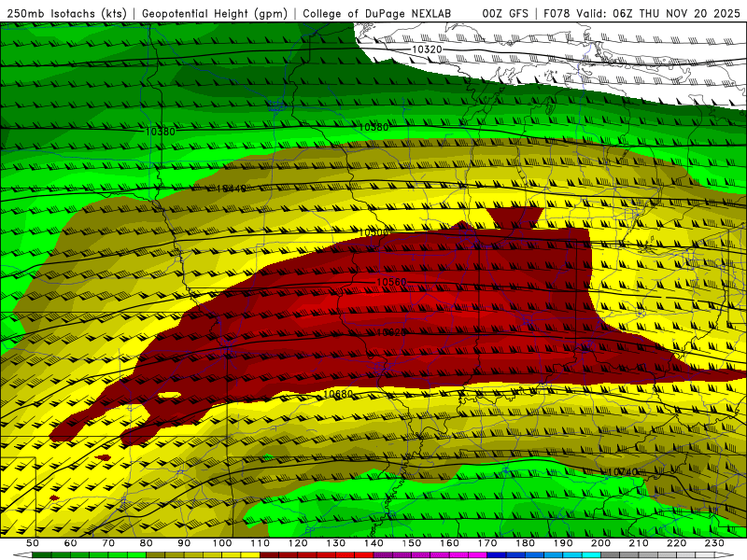Click the 140 label on color scale
Viewport: 747px width, 560px height.
373,543
